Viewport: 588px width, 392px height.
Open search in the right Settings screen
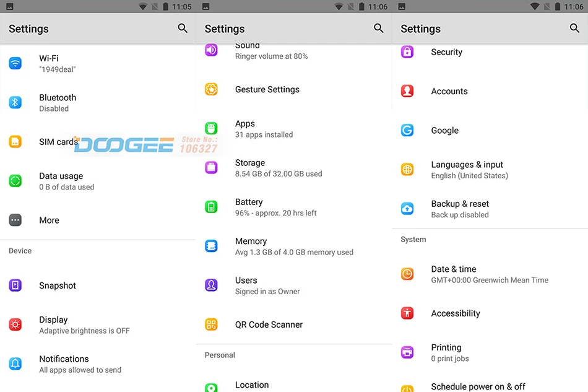click(x=574, y=28)
